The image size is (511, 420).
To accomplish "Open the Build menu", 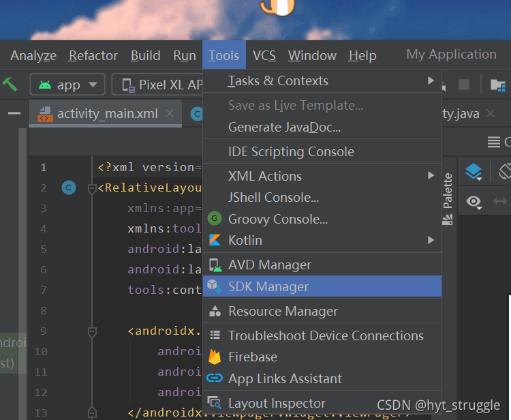I will (x=145, y=55).
